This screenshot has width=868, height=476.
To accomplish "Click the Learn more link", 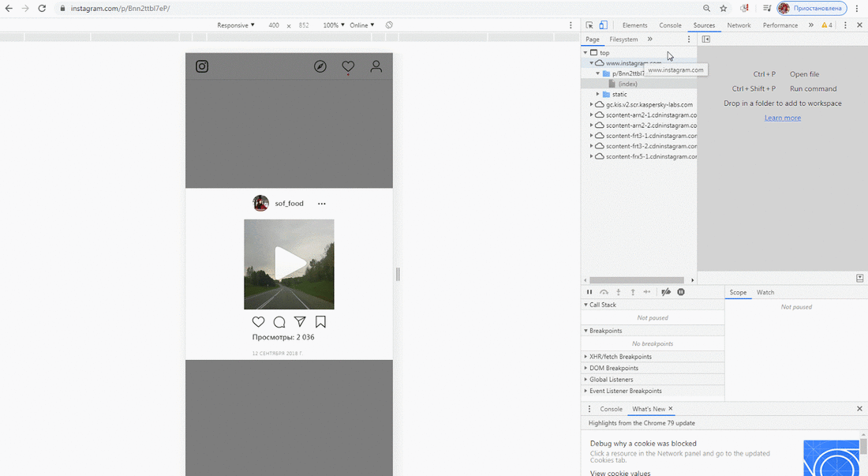I will click(x=782, y=118).
